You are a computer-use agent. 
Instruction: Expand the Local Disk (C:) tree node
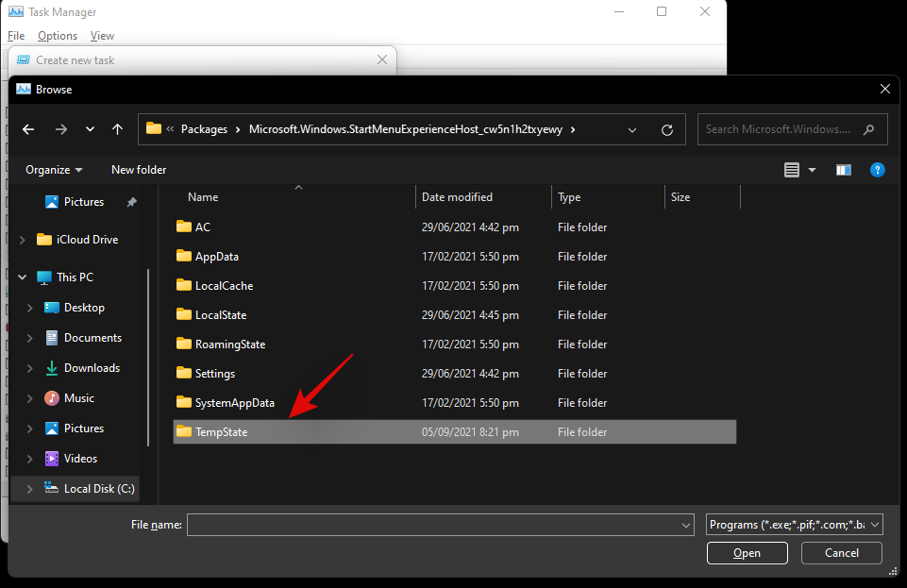pos(30,489)
